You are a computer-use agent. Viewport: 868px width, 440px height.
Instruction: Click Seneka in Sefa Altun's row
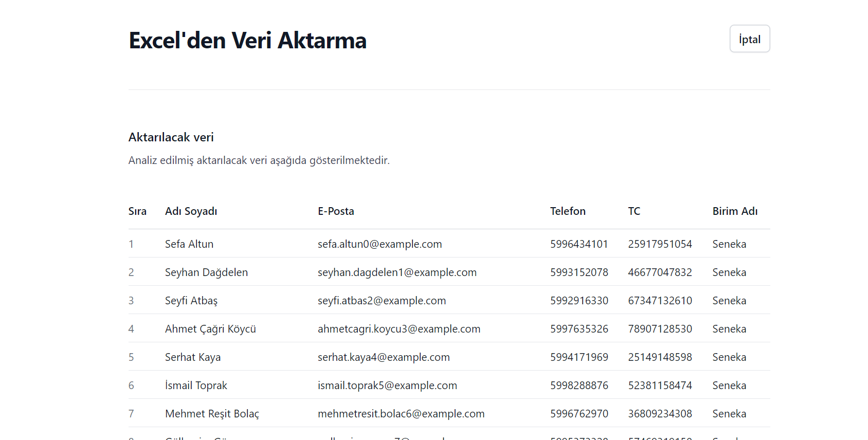click(729, 244)
